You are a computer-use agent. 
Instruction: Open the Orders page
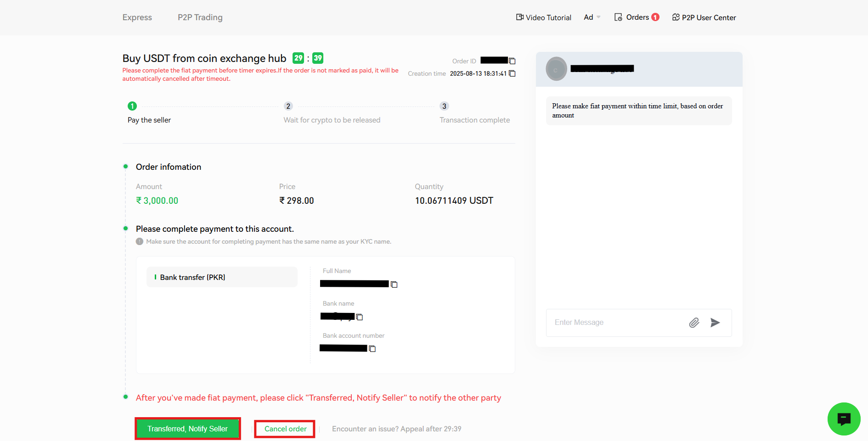point(638,17)
